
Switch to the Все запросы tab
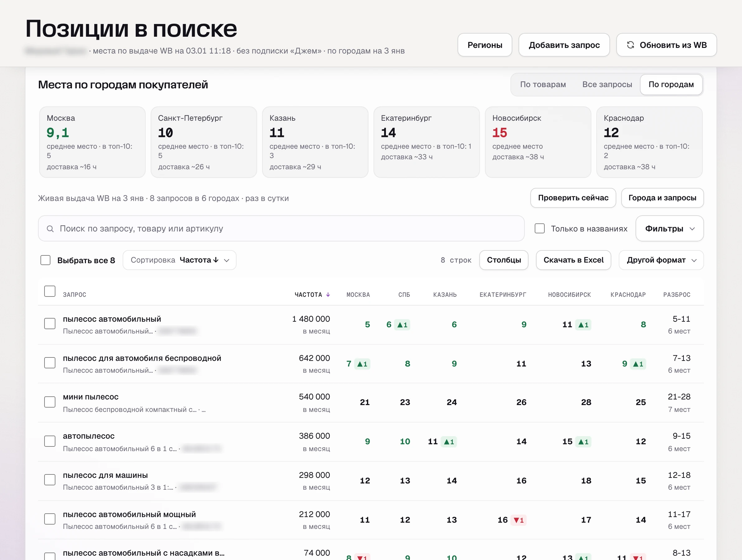tap(607, 85)
